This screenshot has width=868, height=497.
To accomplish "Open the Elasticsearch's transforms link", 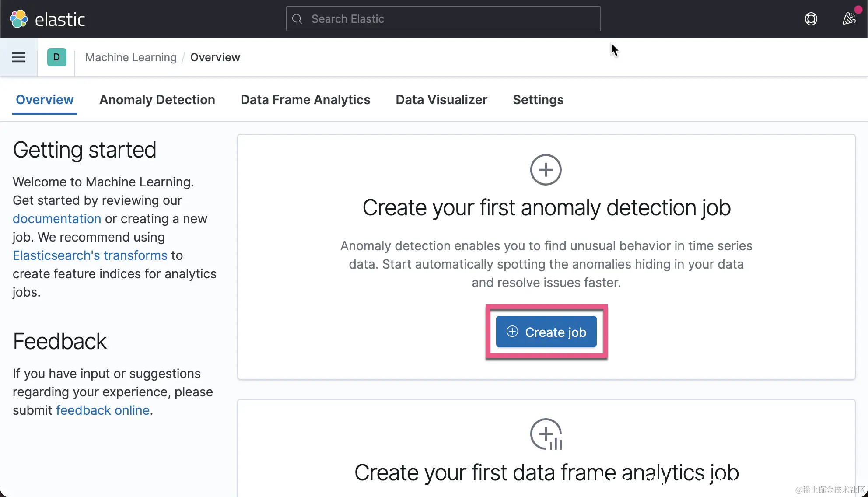I will point(90,255).
